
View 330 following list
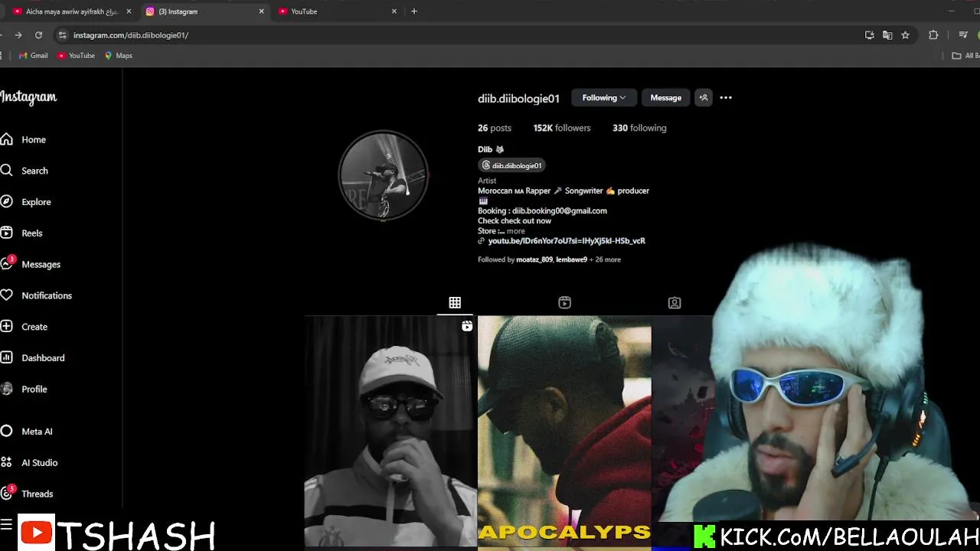click(x=639, y=128)
